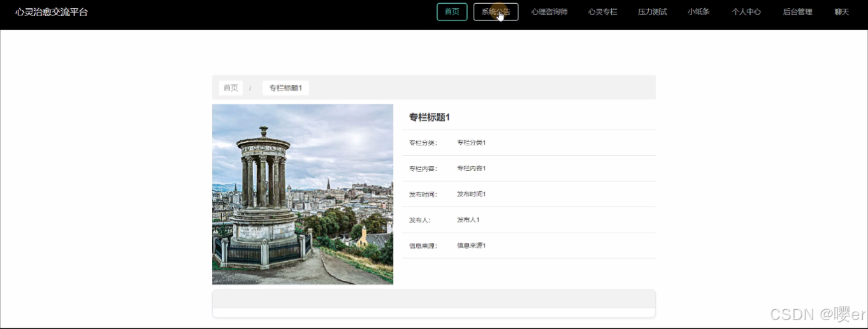This screenshot has height=329, width=868.
Task: Open the 聊天 navigation item
Action: coord(842,12)
